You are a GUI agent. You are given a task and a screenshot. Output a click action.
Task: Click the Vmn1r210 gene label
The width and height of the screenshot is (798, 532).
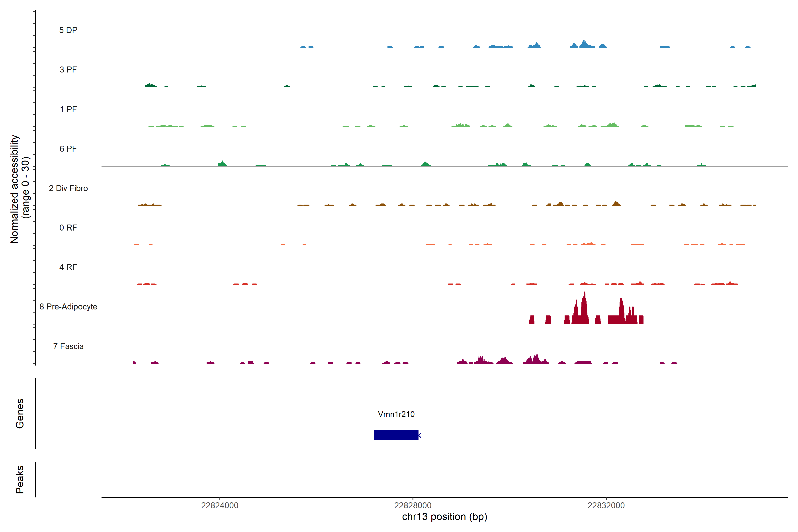[396, 414]
